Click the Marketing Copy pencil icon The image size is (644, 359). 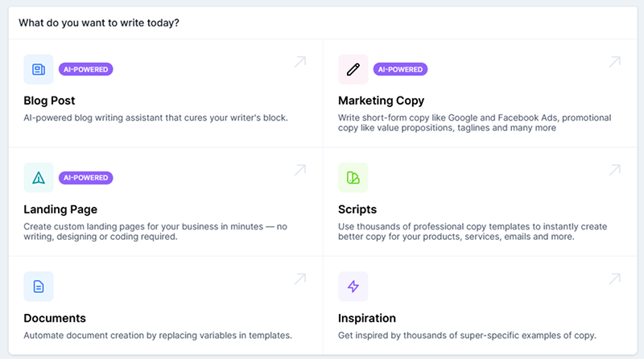pyautogui.click(x=353, y=69)
